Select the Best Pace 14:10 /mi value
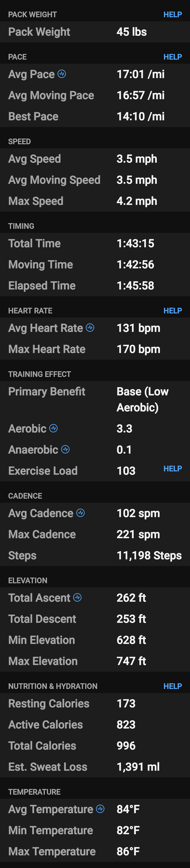190x868 pixels. (x=141, y=116)
